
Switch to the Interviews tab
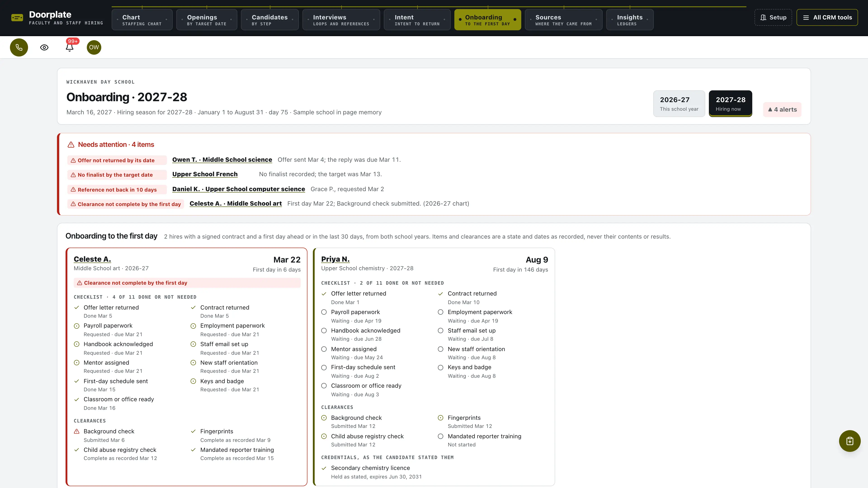(341, 20)
